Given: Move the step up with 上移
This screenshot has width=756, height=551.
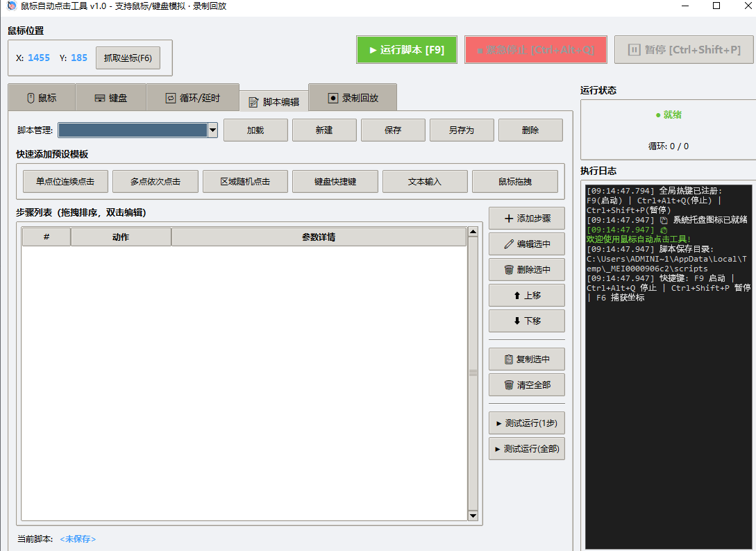Looking at the screenshot, I should pos(526,295).
